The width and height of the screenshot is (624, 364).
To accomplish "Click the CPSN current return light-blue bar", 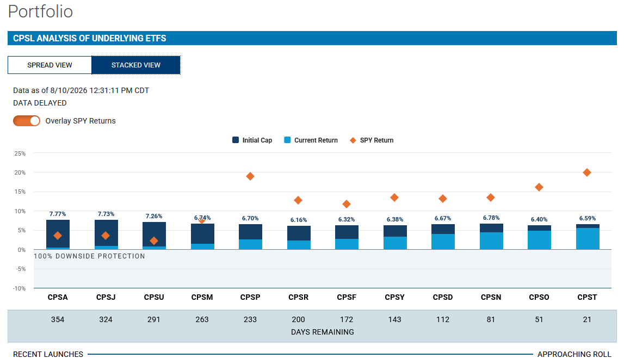I will click(491, 241).
